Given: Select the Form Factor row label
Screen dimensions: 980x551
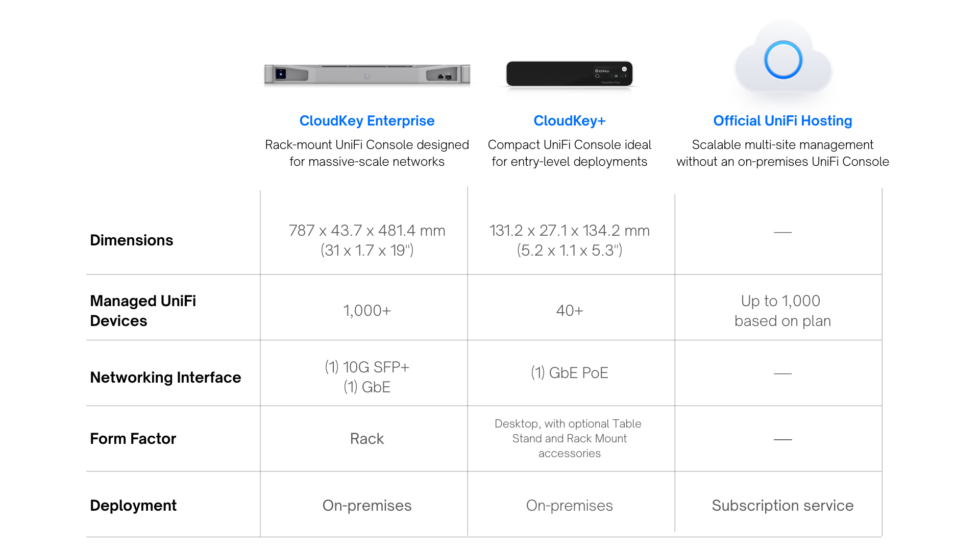Looking at the screenshot, I should [x=133, y=439].
